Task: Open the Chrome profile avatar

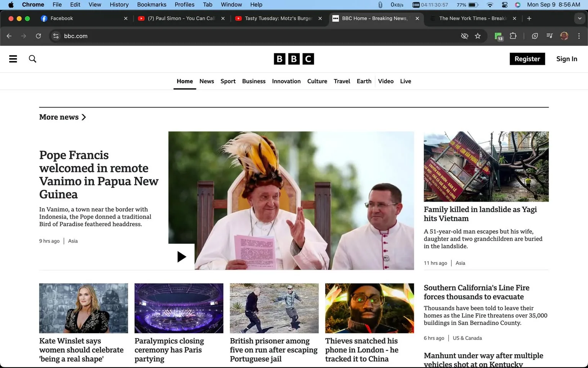Action: click(564, 36)
